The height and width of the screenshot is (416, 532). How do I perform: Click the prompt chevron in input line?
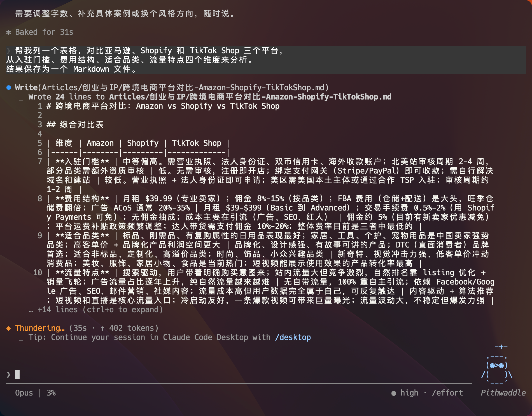[x=9, y=374]
